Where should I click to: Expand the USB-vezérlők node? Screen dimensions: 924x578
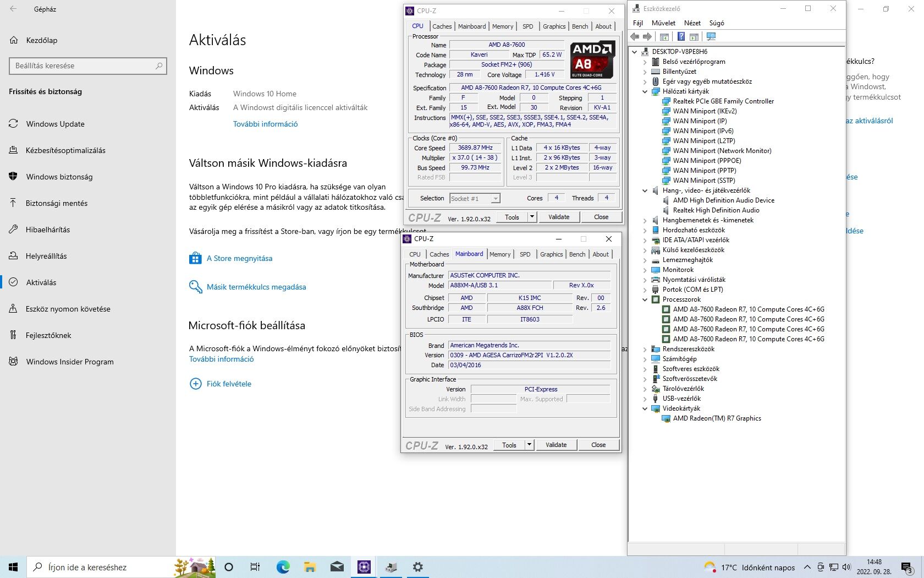tap(645, 399)
